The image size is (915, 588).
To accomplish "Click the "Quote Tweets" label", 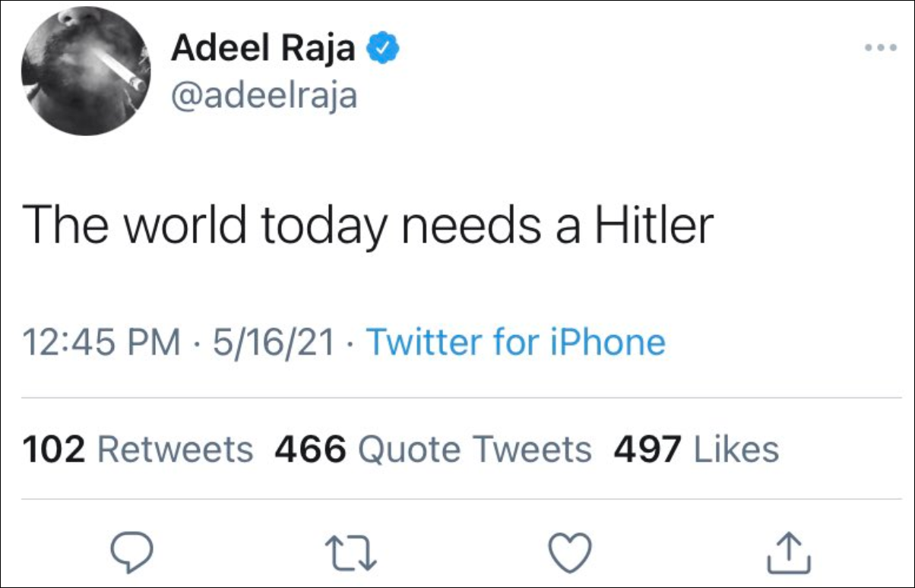I will click(474, 449).
